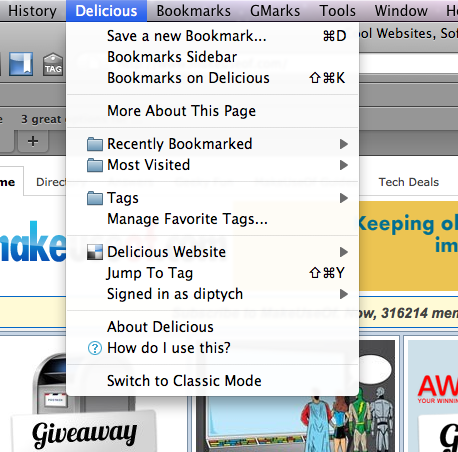The image size is (458, 452).
Task: Open the Tech Deals tab link
Action: [x=409, y=182]
